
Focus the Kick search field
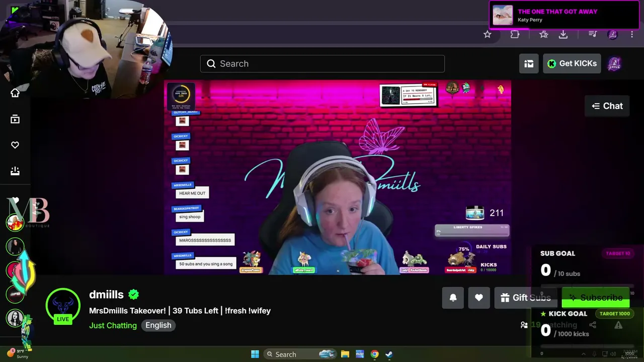(323, 63)
